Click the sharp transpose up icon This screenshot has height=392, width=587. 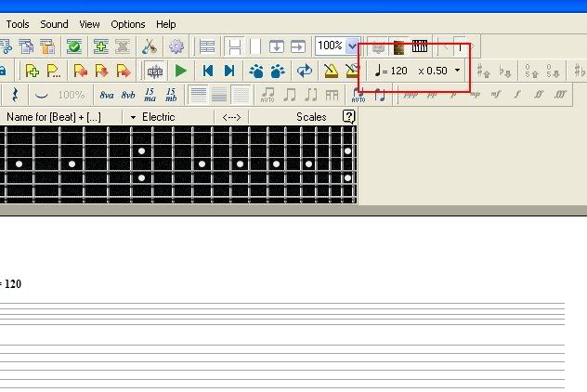tap(483, 71)
